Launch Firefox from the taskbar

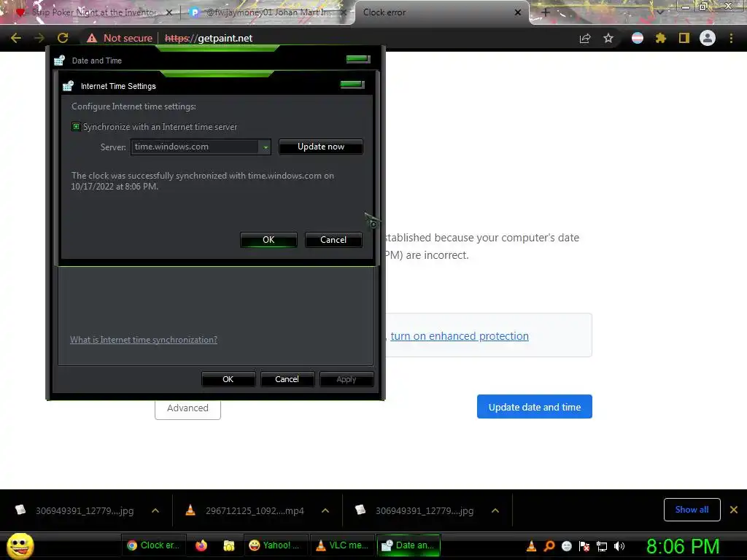click(201, 545)
